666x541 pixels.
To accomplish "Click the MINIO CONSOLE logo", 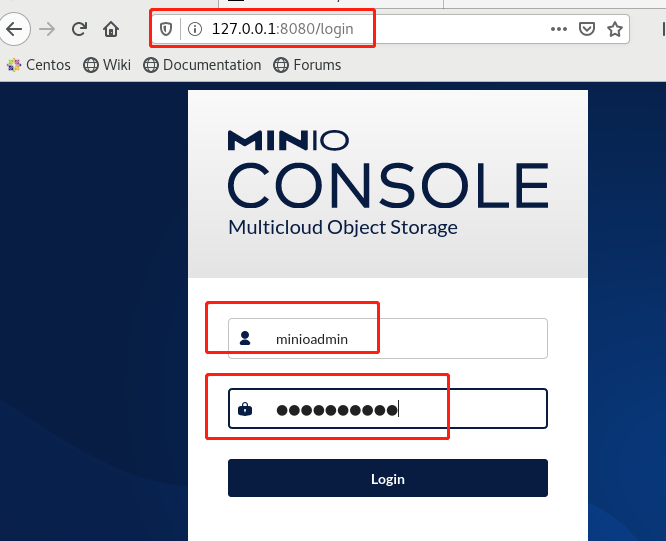I will pos(388,169).
